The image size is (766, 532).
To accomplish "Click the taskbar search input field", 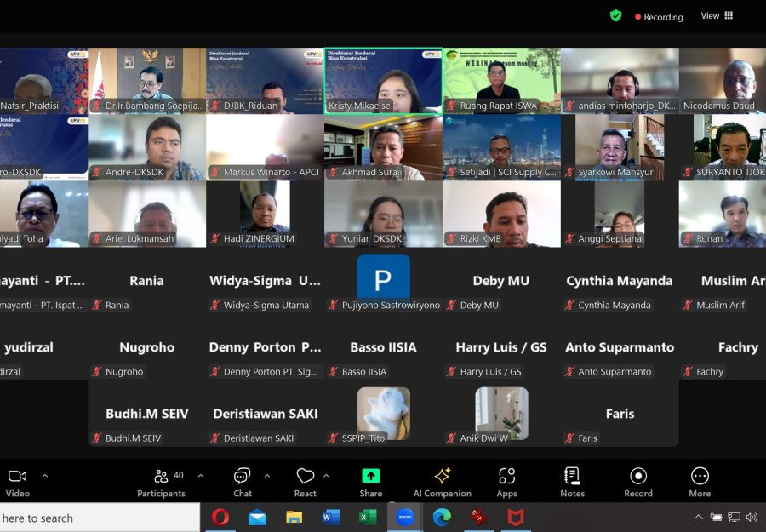I will click(100, 518).
